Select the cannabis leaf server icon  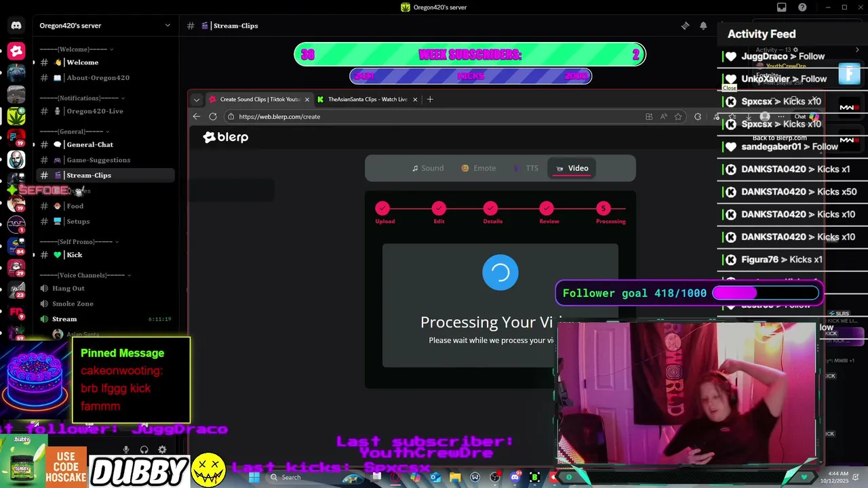click(x=16, y=116)
